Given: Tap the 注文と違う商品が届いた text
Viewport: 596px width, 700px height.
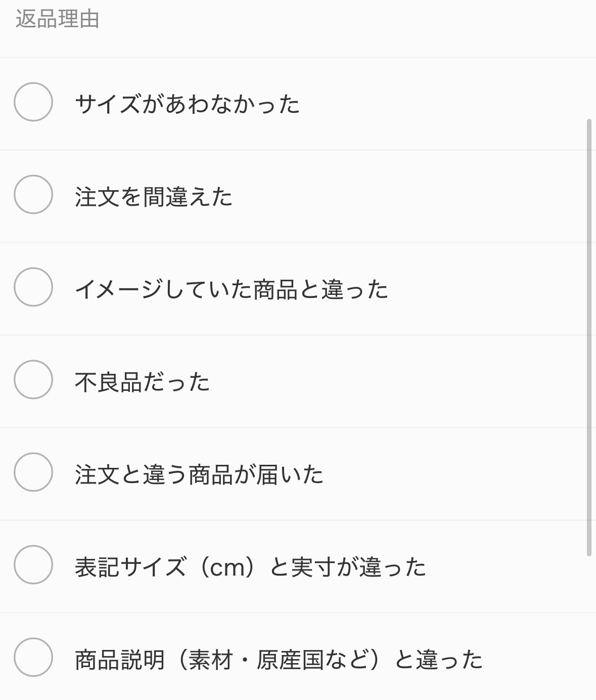Looking at the screenshot, I should tap(199, 474).
